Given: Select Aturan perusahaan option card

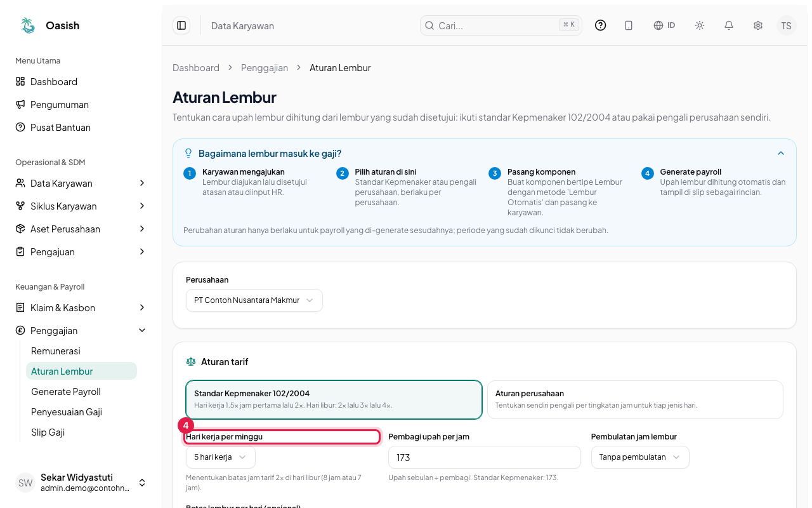Looking at the screenshot, I should coord(635,399).
